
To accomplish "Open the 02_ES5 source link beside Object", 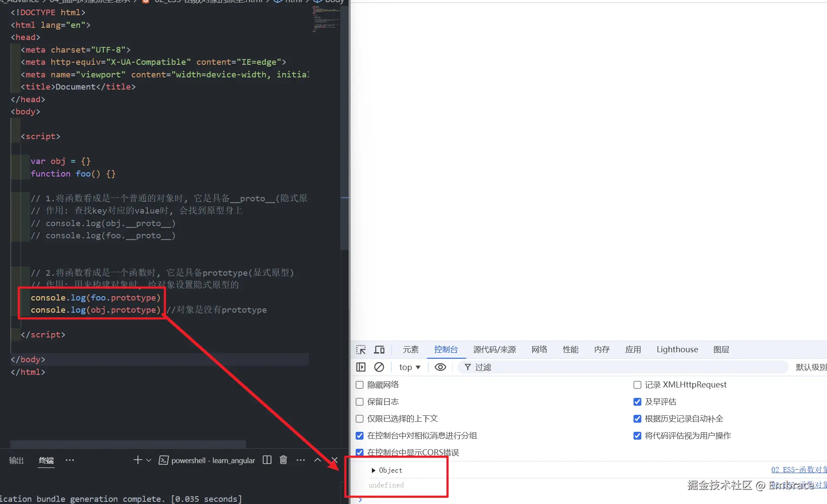I will (799, 470).
